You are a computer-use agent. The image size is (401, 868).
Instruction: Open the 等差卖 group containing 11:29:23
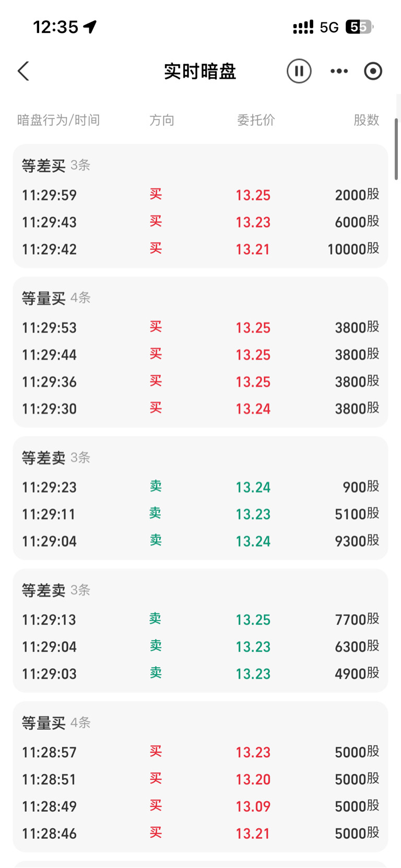pos(56,458)
